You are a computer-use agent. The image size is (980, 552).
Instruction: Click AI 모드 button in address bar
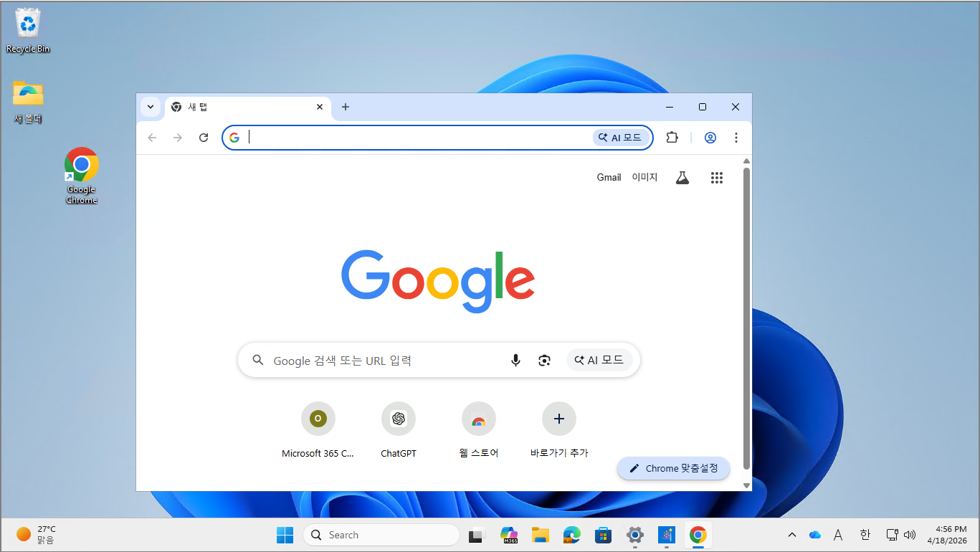[x=622, y=138]
